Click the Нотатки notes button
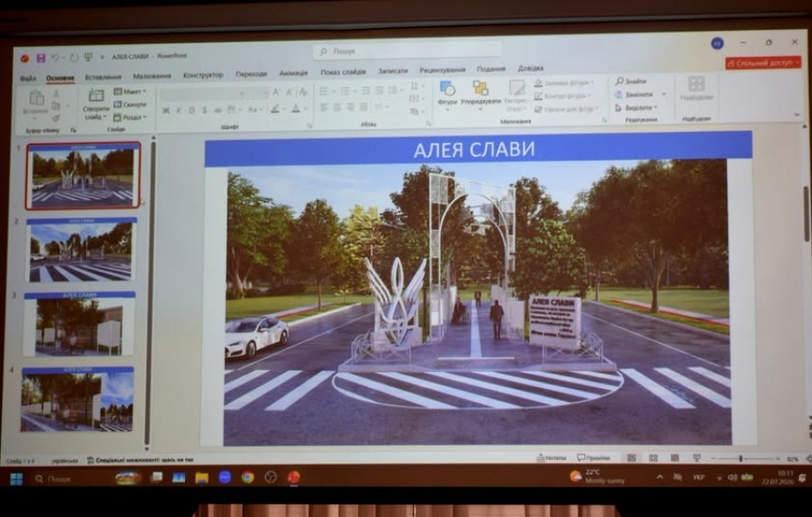This screenshot has height=517, width=812. 551,458
